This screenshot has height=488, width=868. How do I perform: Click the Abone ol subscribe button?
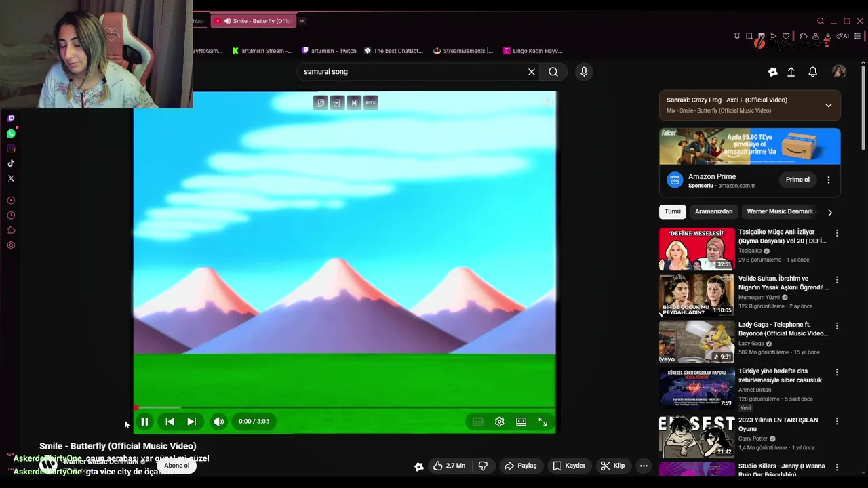point(176,466)
